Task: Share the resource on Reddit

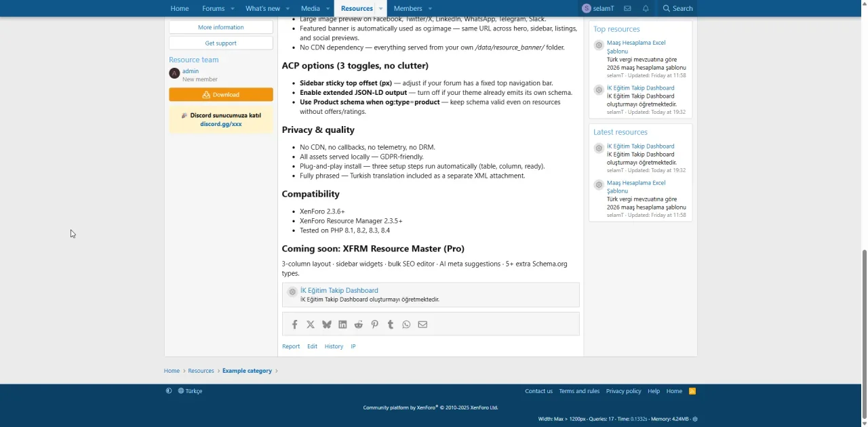Action: (359, 325)
